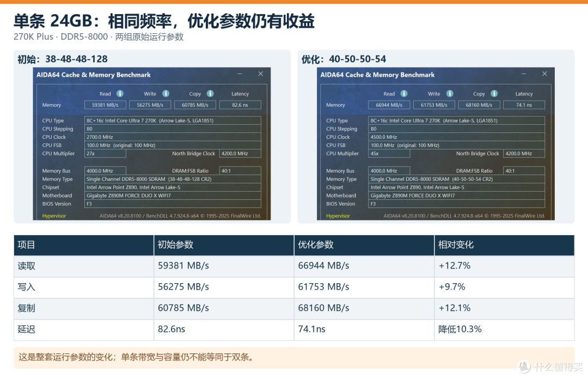Click the 初始: 38-48-48-128 heading

[62, 59]
